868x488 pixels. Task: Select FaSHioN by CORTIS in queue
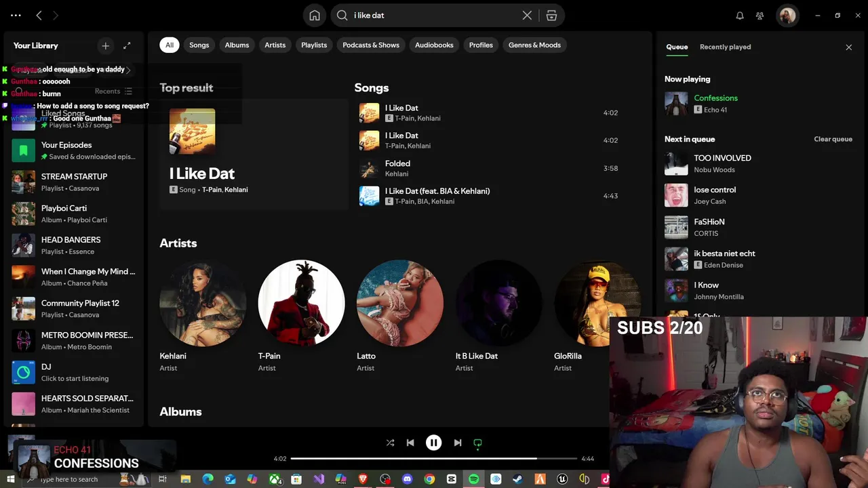click(759, 227)
